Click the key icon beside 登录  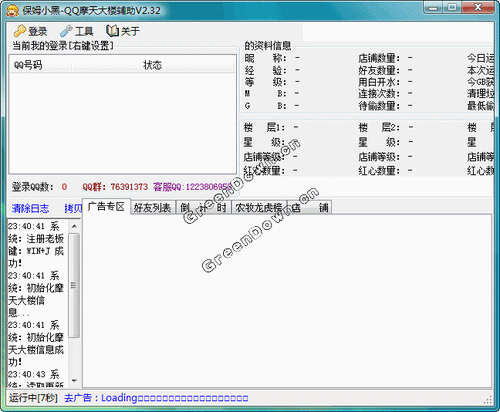tap(20, 31)
